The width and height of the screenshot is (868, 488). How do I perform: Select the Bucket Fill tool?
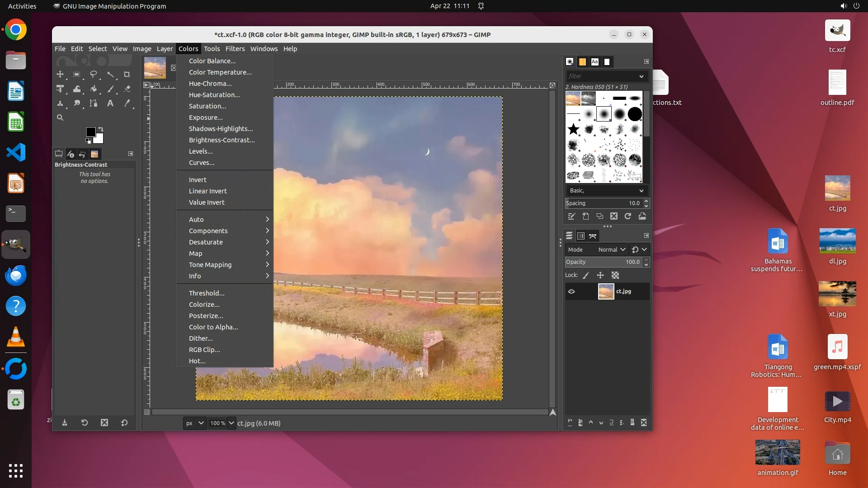pyautogui.click(x=94, y=89)
